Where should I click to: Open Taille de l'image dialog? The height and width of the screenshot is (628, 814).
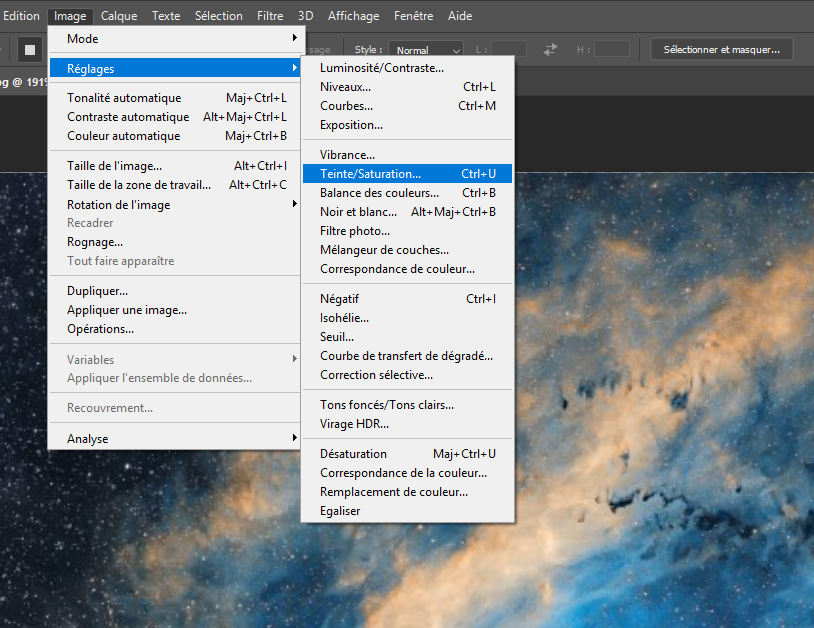tap(175, 166)
